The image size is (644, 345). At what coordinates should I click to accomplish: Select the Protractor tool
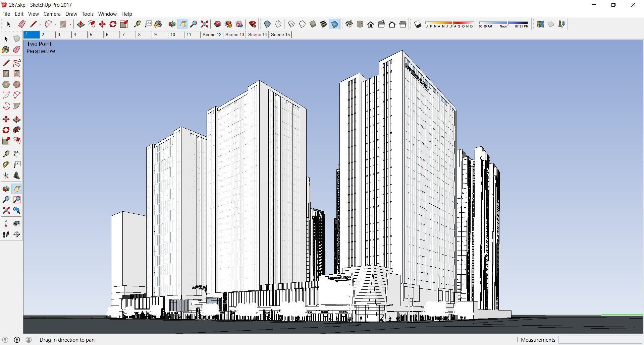point(6,164)
